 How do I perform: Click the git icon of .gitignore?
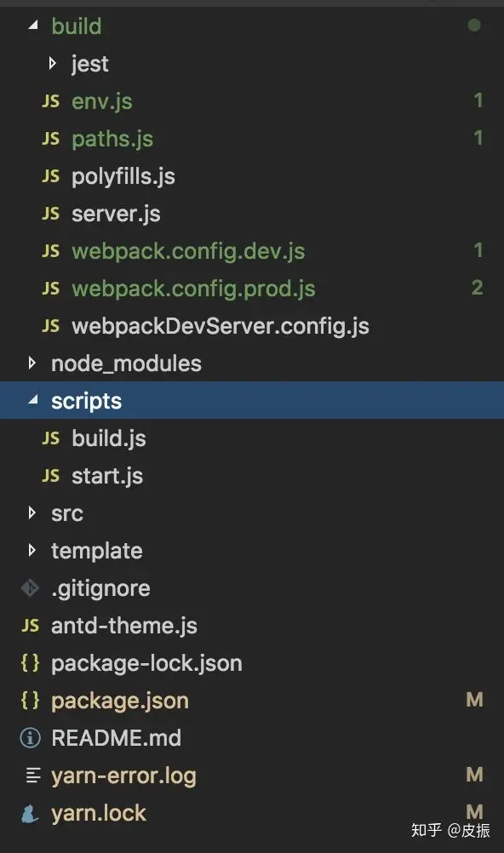30,588
